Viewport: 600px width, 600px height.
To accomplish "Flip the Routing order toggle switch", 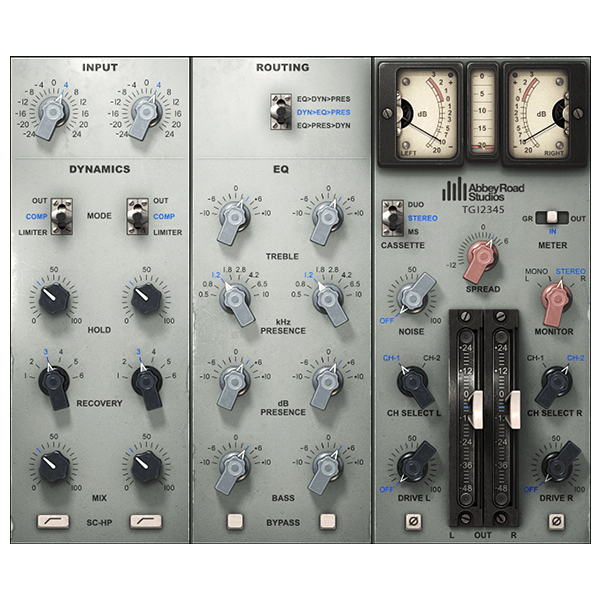I will pos(280,112).
